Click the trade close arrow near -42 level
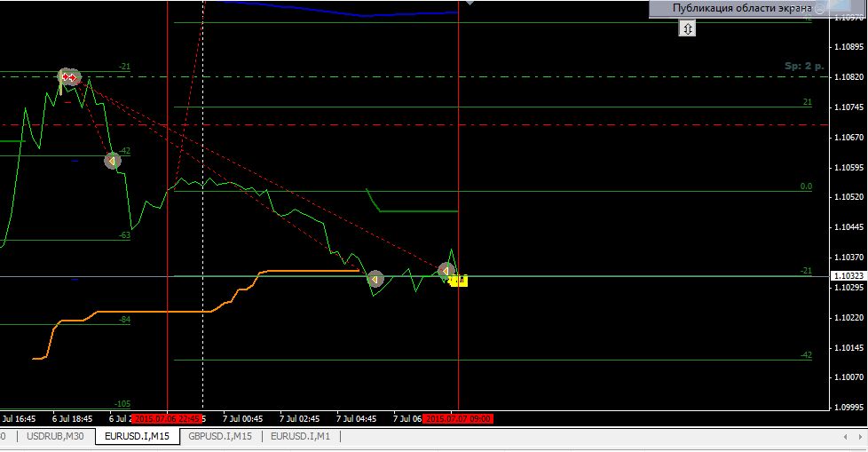Viewport: 868px width, 452px height. 112,161
